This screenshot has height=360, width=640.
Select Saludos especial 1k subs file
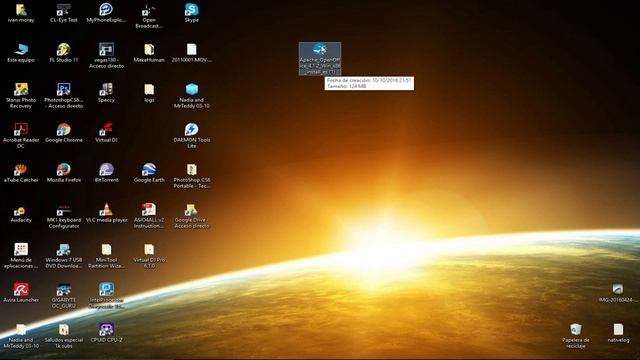64,330
